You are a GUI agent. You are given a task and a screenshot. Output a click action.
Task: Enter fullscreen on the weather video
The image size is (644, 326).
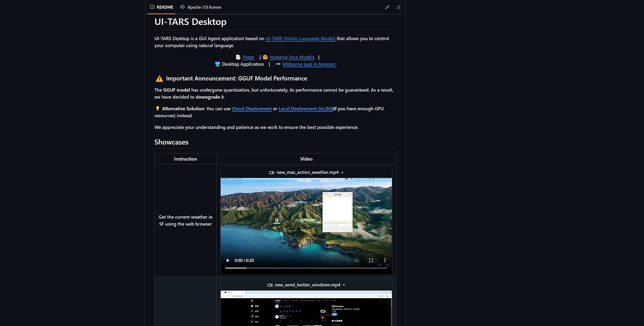pos(371,261)
